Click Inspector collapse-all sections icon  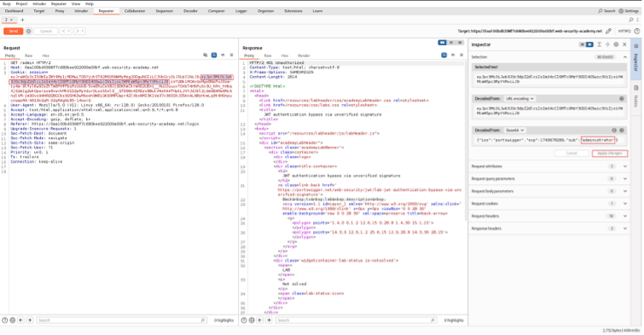[x=607, y=44]
